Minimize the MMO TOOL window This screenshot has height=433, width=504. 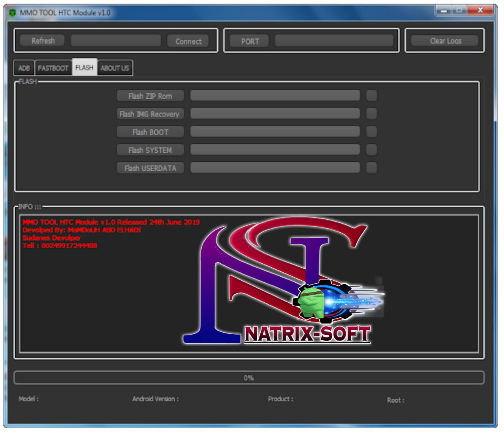[x=444, y=11]
